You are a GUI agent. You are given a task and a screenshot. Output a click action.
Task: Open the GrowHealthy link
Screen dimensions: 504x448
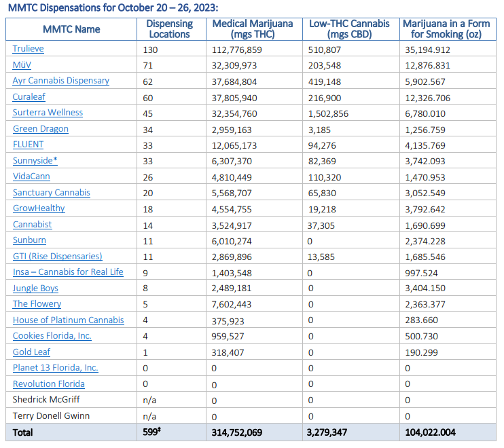pyautogui.click(x=39, y=208)
